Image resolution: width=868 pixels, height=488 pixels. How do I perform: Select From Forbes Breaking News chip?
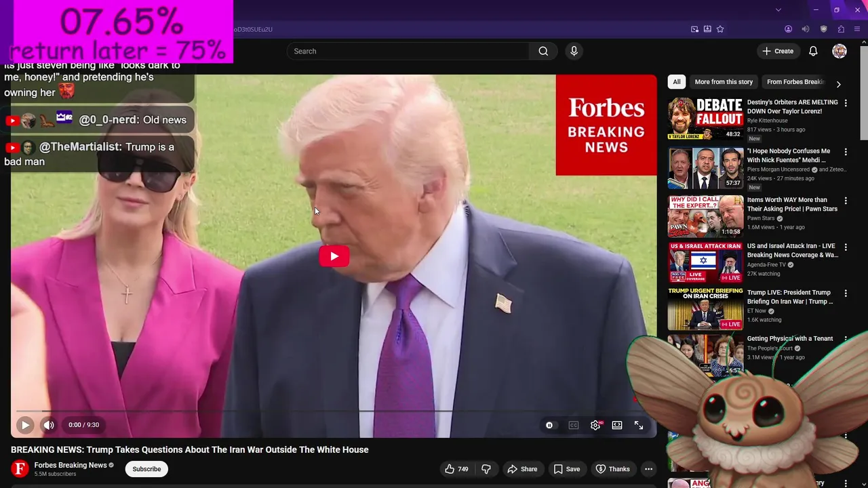(x=795, y=82)
